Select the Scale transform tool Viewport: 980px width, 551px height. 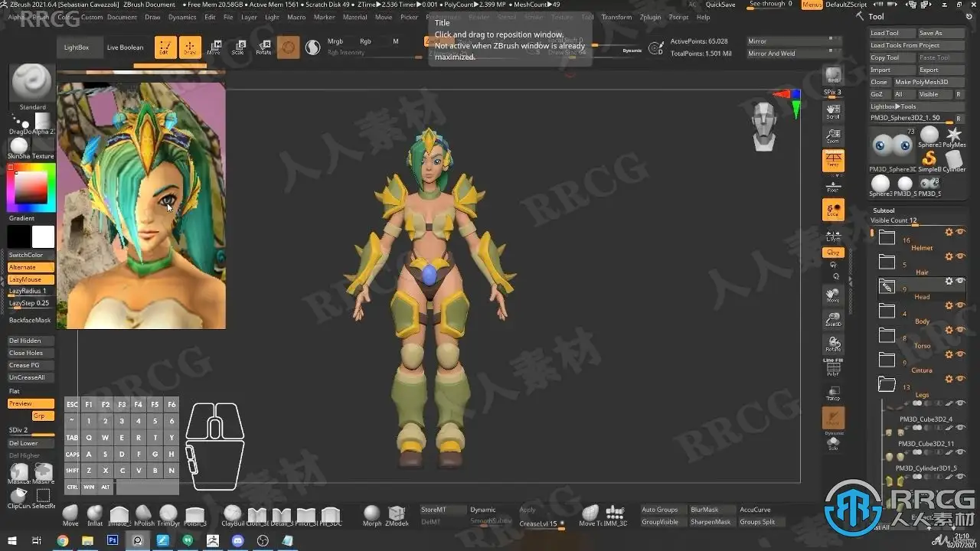(238, 47)
